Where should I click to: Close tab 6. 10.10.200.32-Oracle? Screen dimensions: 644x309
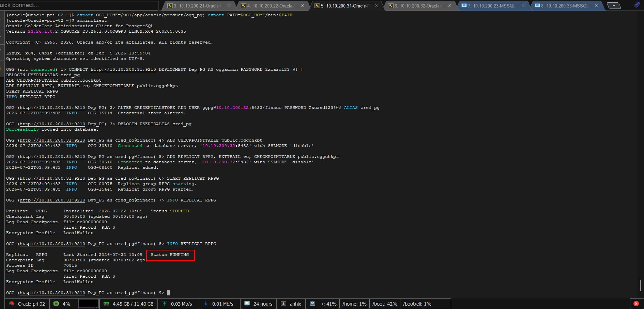tap(450, 5)
